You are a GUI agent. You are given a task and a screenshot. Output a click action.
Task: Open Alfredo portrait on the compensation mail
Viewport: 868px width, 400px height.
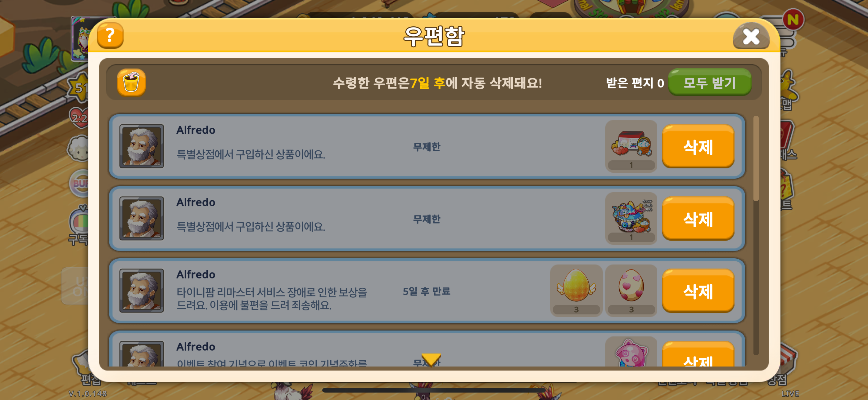click(x=142, y=291)
